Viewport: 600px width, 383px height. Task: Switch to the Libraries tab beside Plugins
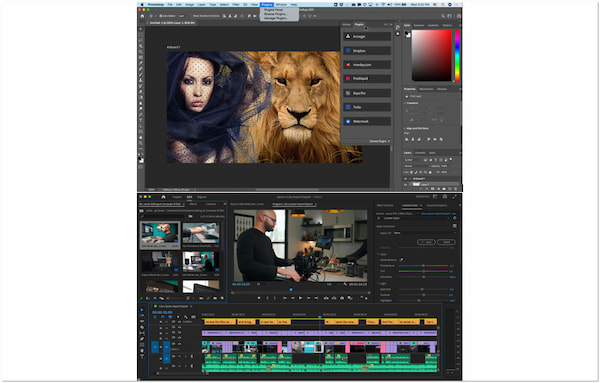coord(346,24)
